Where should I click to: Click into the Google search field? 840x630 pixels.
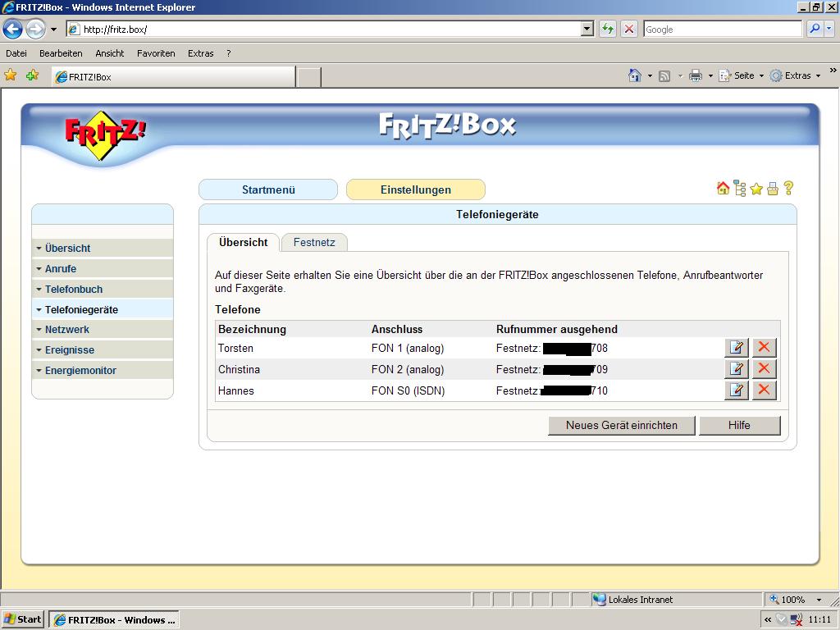click(721, 30)
